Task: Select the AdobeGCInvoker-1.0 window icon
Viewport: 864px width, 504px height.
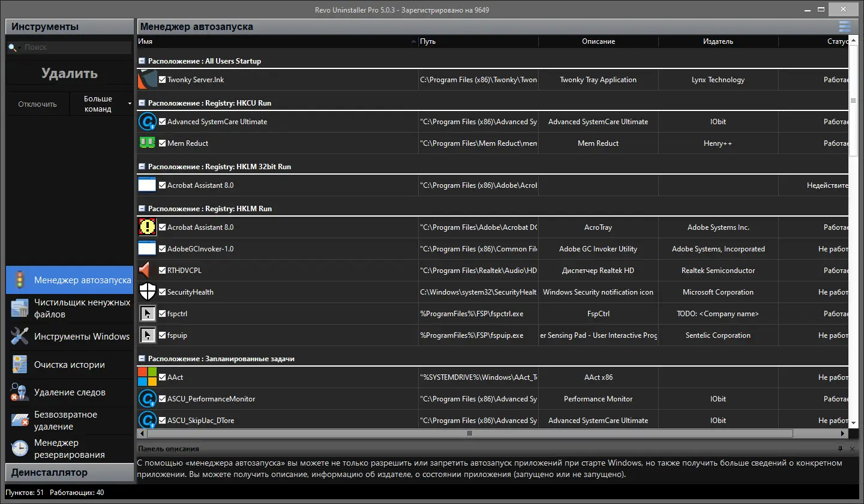Action: pyautogui.click(x=147, y=249)
